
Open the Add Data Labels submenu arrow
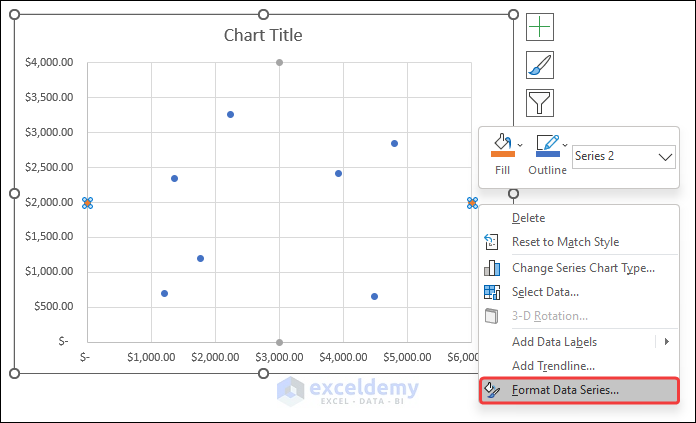click(x=667, y=342)
